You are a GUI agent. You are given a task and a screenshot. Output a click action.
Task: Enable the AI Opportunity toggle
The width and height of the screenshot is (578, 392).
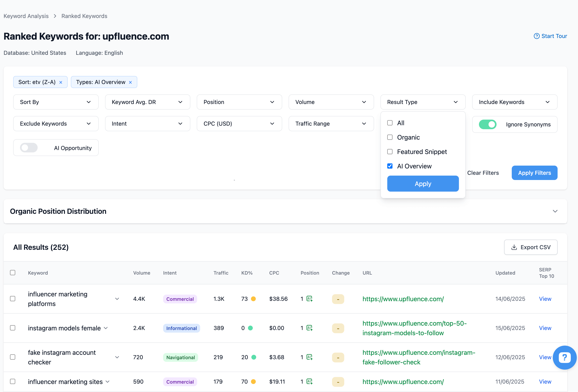tap(29, 148)
